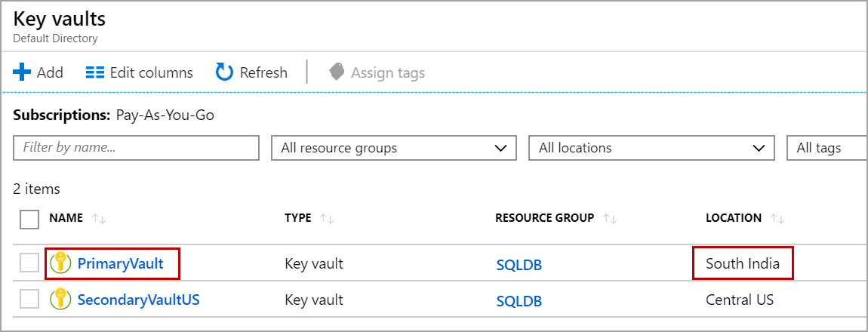Viewport: 868px width, 332px height.
Task: Open the SecondaryVaultUS link
Action: [x=138, y=300]
